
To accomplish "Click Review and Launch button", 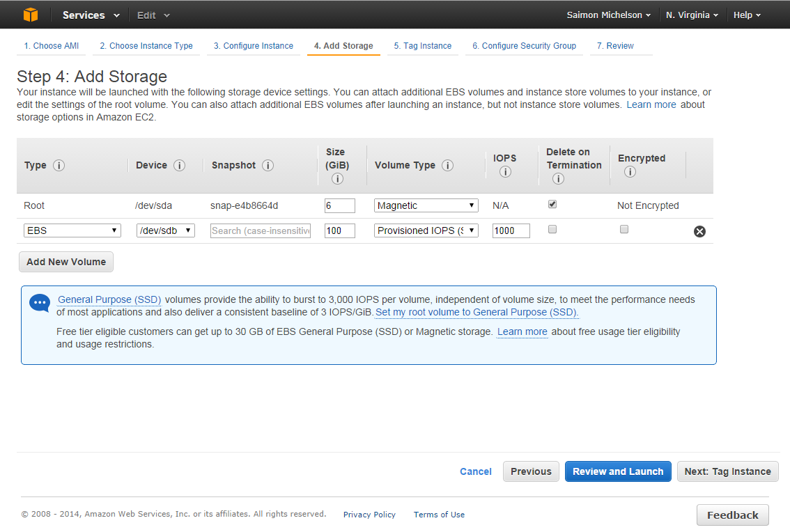I will [x=618, y=471].
